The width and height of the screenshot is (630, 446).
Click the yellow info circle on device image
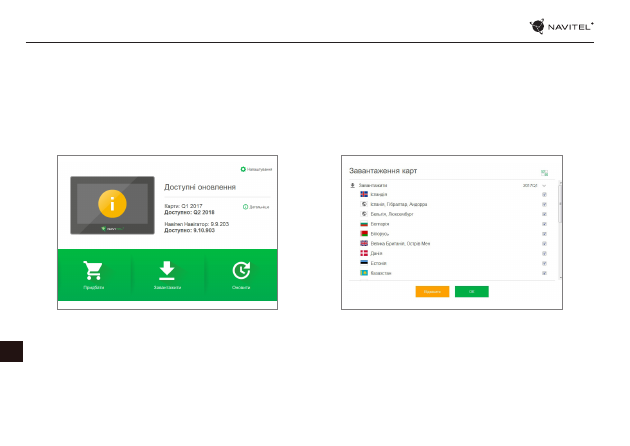point(112,204)
